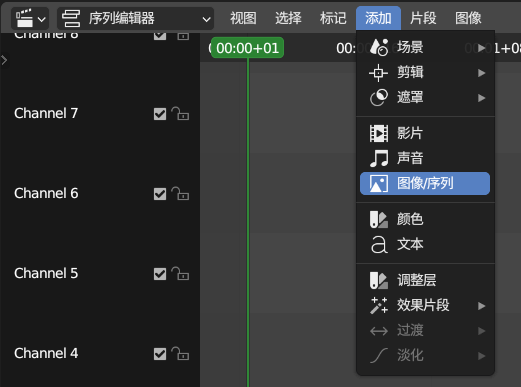
Task: Click the Channel 7 label
Action: pos(46,113)
